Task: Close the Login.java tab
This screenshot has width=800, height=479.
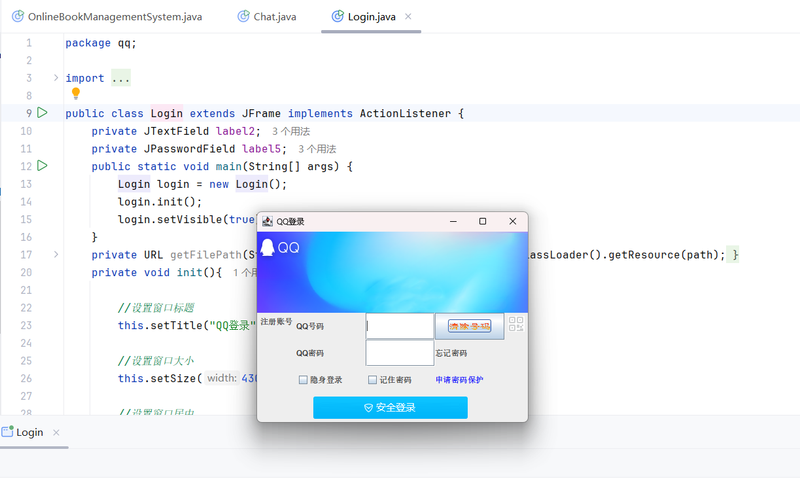Action: click(408, 16)
